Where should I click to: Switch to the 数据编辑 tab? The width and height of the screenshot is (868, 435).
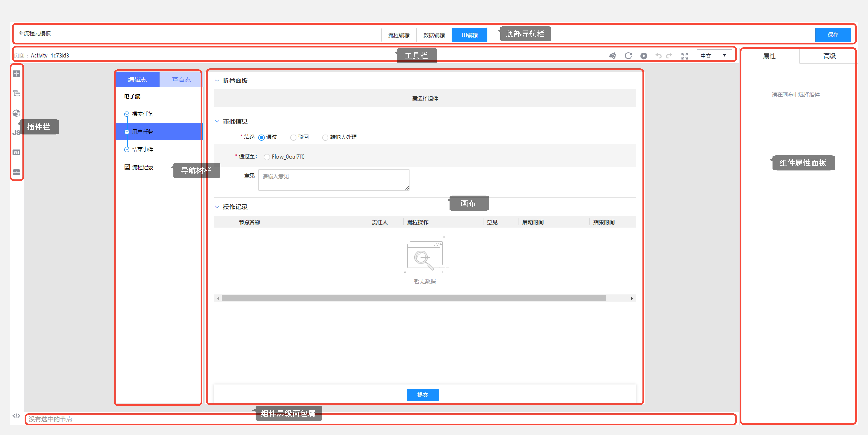[x=434, y=35]
